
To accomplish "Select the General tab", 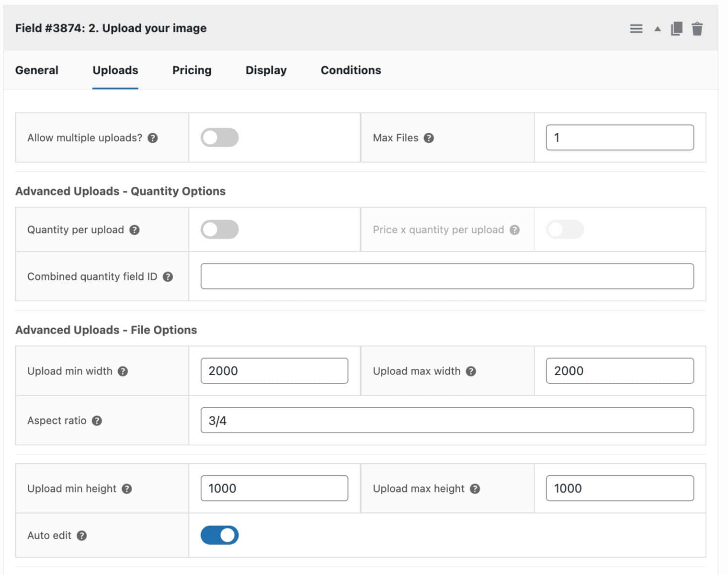I will point(37,70).
